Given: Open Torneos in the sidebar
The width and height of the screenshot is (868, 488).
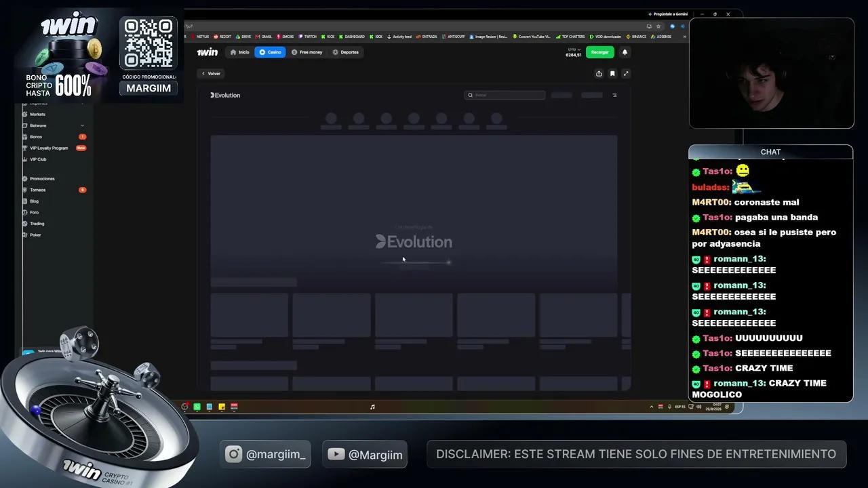Looking at the screenshot, I should (x=38, y=190).
